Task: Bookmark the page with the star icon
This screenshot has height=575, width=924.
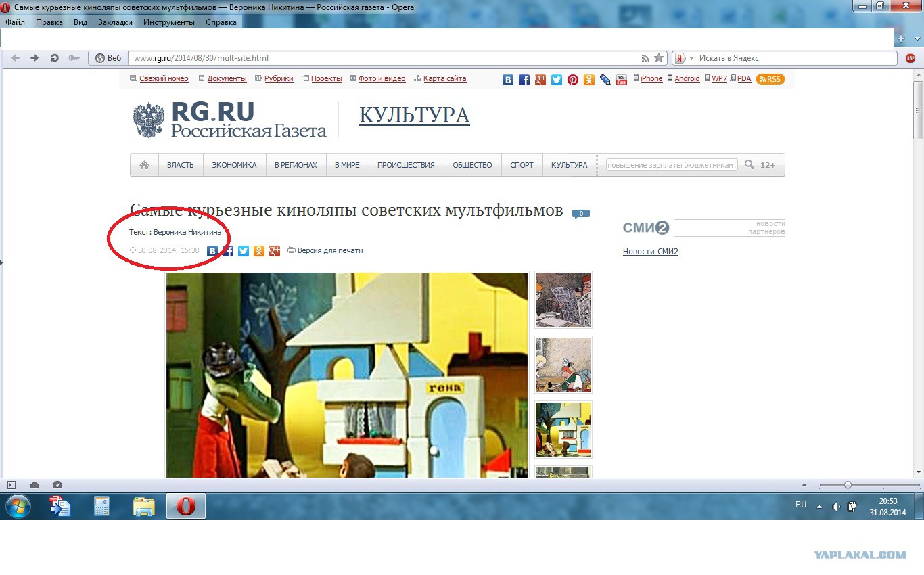Action: click(659, 58)
